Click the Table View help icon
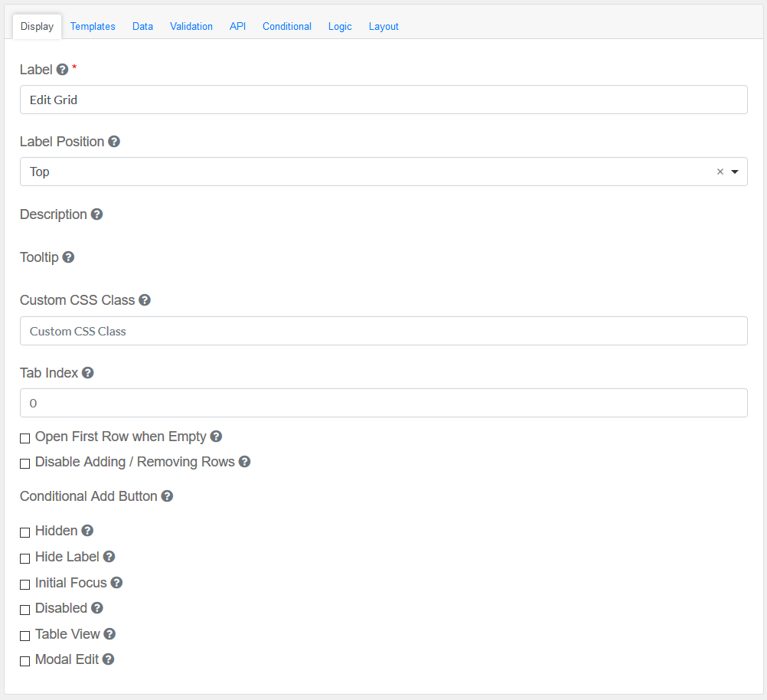 tap(109, 634)
